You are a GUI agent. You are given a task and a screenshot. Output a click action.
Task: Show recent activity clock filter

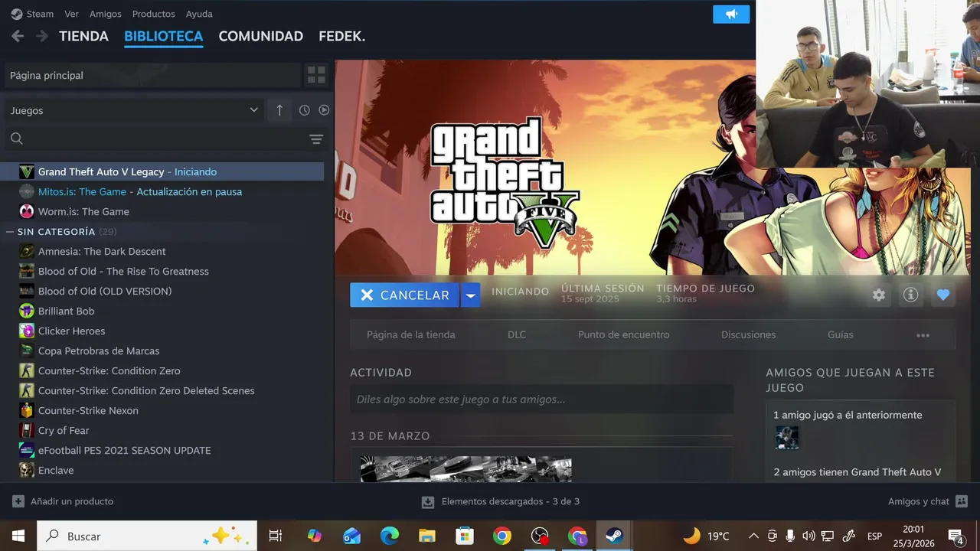coord(305,110)
